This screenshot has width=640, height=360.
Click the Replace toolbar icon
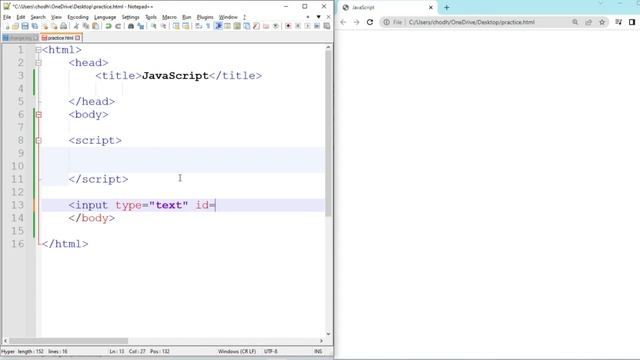pyautogui.click(x=141, y=26)
